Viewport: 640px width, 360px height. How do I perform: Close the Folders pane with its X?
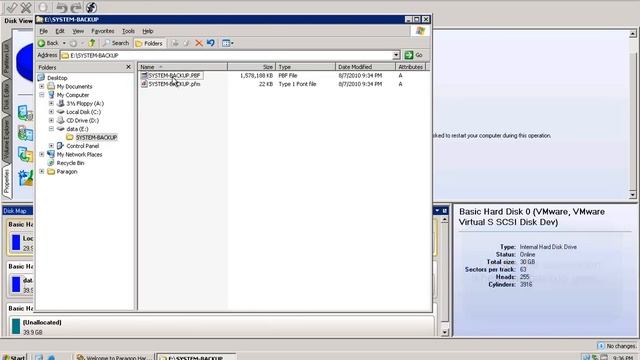pos(129,67)
